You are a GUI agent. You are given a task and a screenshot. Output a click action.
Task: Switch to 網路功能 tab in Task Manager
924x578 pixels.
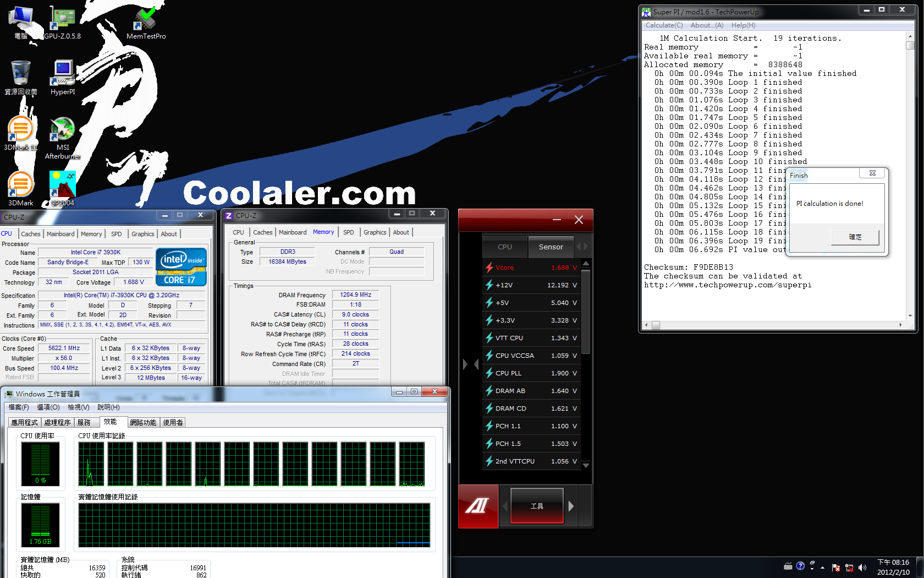[144, 423]
